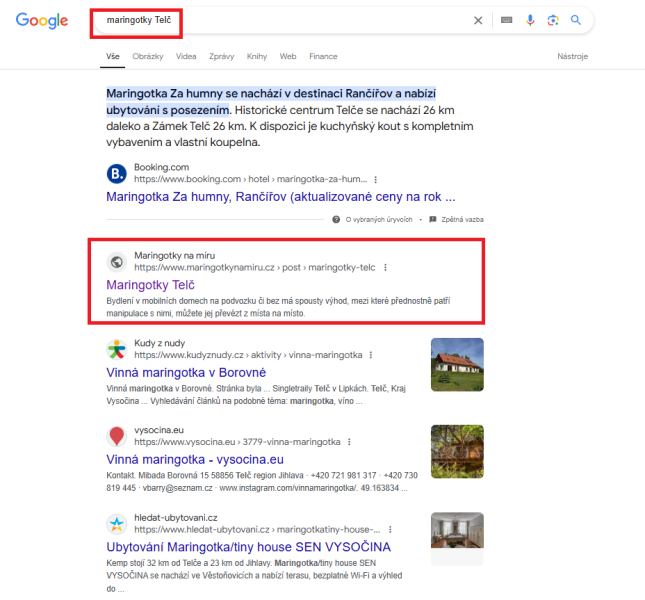Click the Maringotky na míru site name
The height and width of the screenshot is (600, 645).
tap(174, 255)
